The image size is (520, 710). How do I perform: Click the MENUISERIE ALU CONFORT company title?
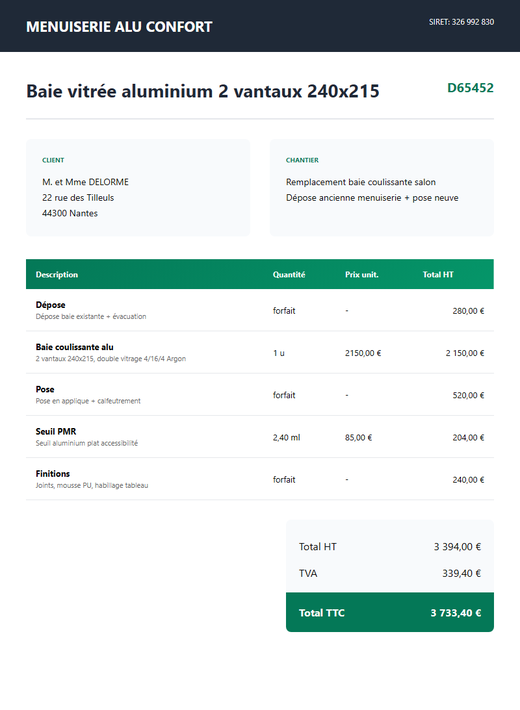click(119, 27)
